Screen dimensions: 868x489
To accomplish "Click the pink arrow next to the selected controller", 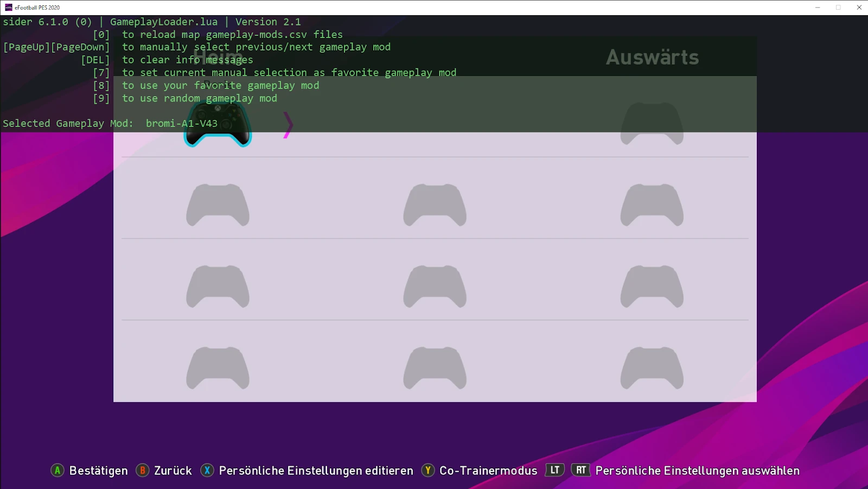I will [288, 125].
